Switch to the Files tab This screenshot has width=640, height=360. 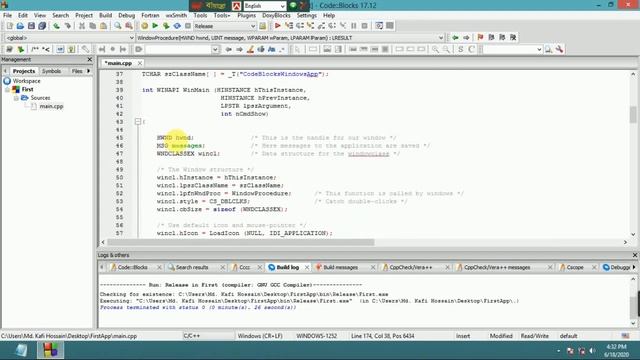coord(77,71)
